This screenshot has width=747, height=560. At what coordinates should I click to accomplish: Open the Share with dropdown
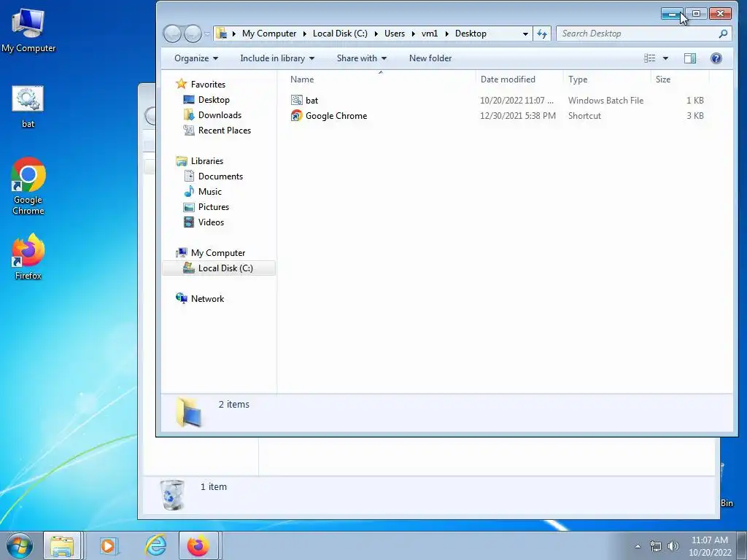362,58
